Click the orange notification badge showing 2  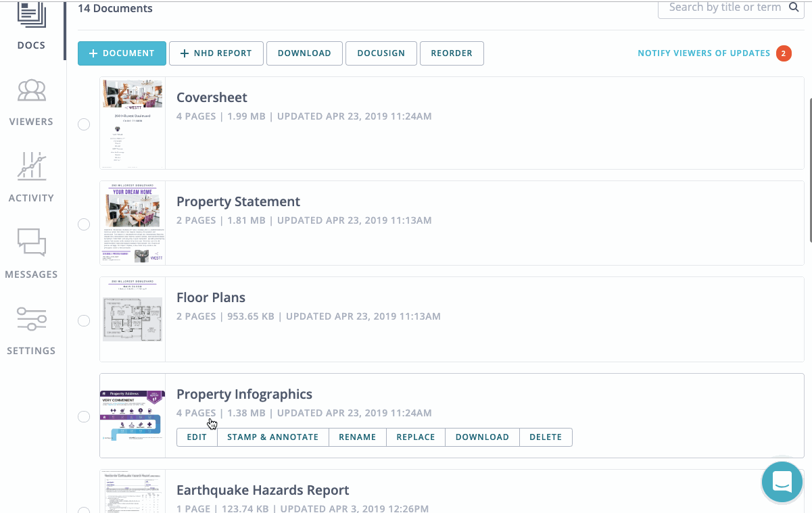click(x=784, y=53)
